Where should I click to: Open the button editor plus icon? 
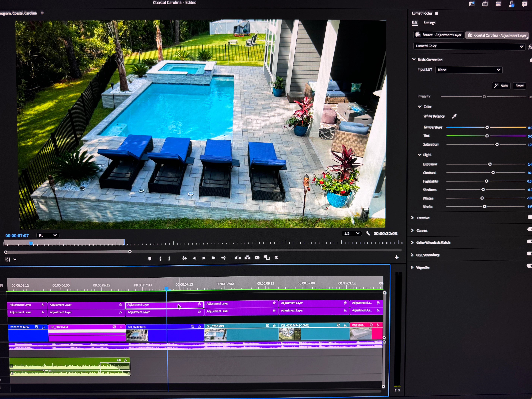pyautogui.click(x=397, y=257)
